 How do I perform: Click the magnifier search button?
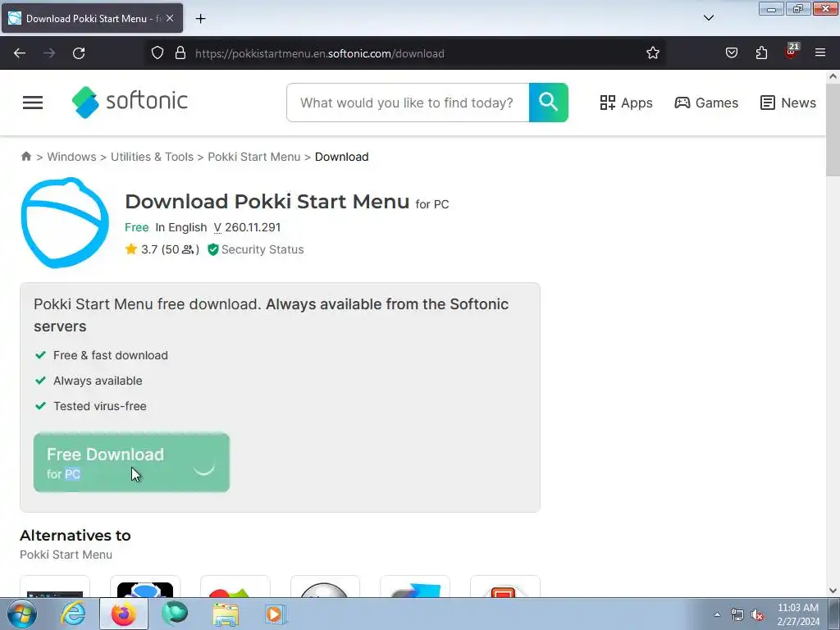coord(549,103)
